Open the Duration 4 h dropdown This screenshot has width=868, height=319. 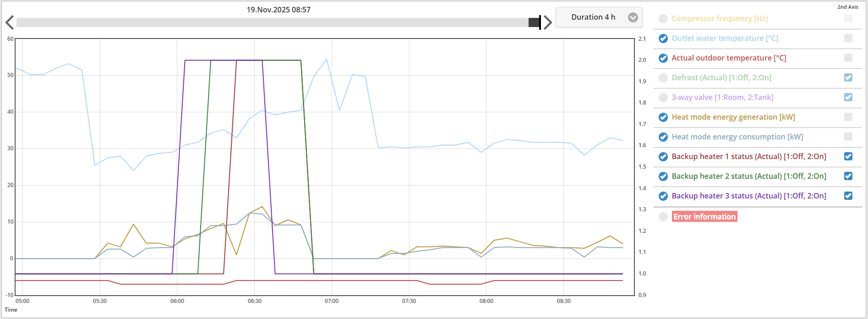[x=599, y=17]
